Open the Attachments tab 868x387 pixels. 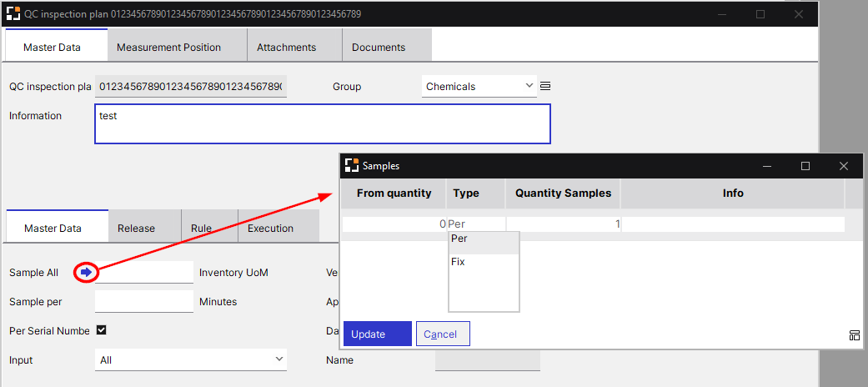pyautogui.click(x=286, y=47)
